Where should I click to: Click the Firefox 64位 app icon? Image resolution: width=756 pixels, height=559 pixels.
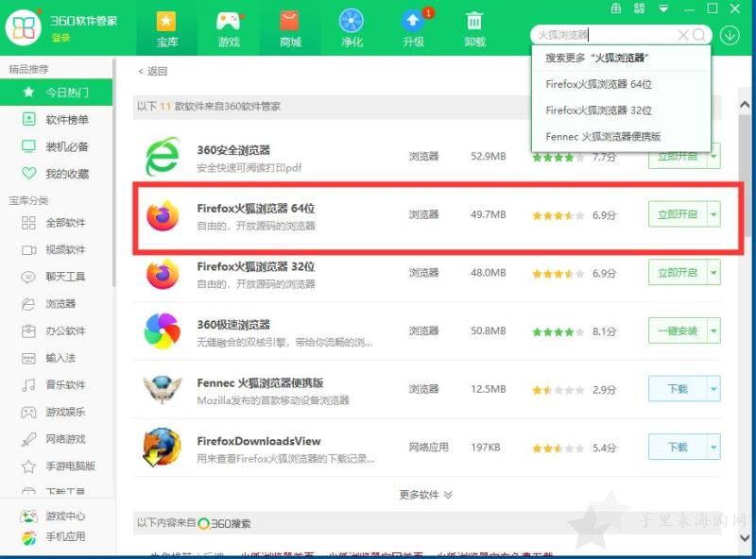click(x=163, y=215)
